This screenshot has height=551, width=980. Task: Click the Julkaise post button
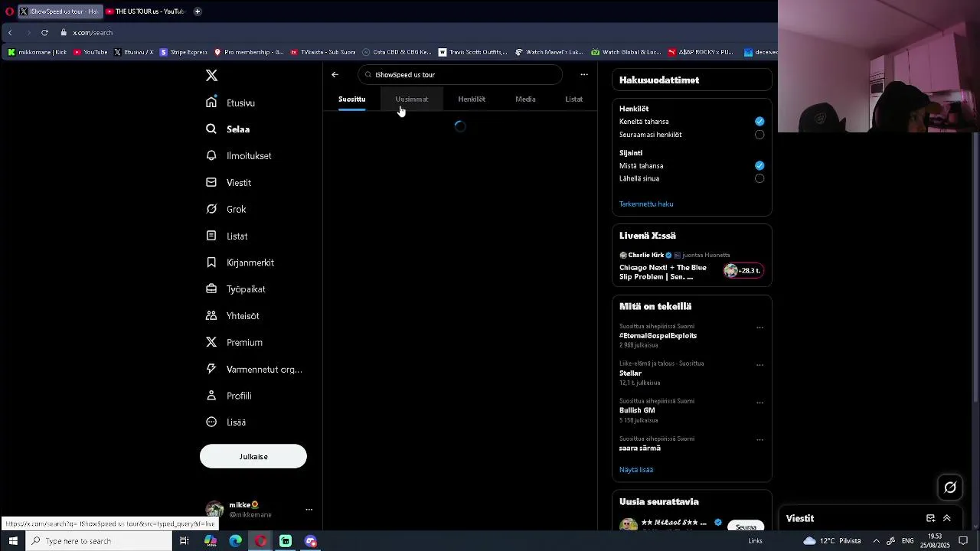pos(253,457)
